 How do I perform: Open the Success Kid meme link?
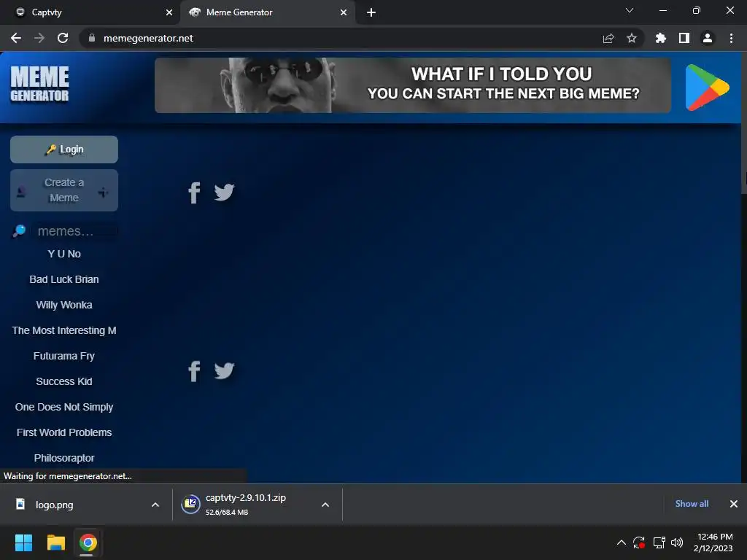(x=64, y=381)
